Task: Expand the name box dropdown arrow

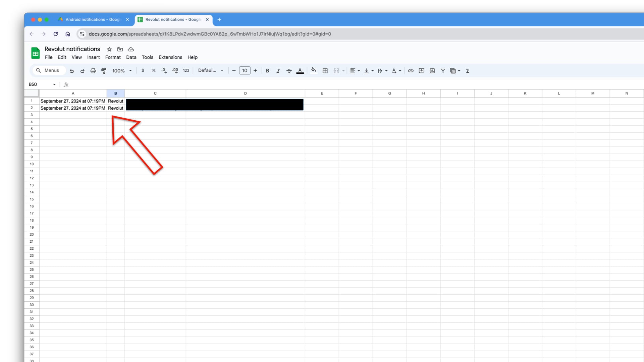Action: click(54, 84)
